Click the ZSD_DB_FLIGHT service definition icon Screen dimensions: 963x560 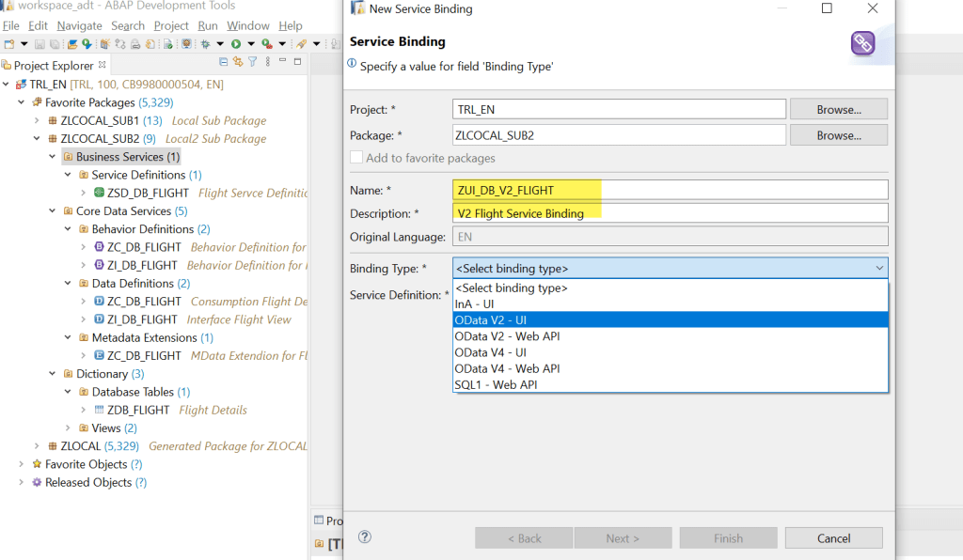[x=99, y=193]
